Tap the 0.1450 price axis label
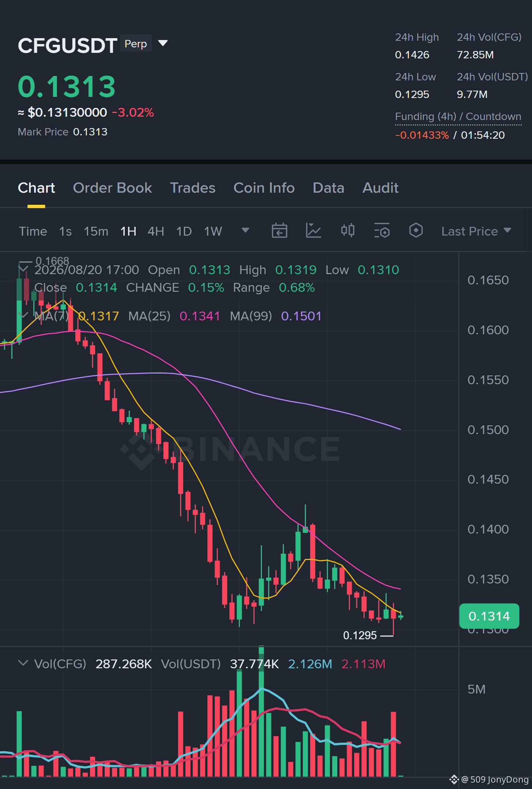The height and width of the screenshot is (789, 532). point(488,479)
